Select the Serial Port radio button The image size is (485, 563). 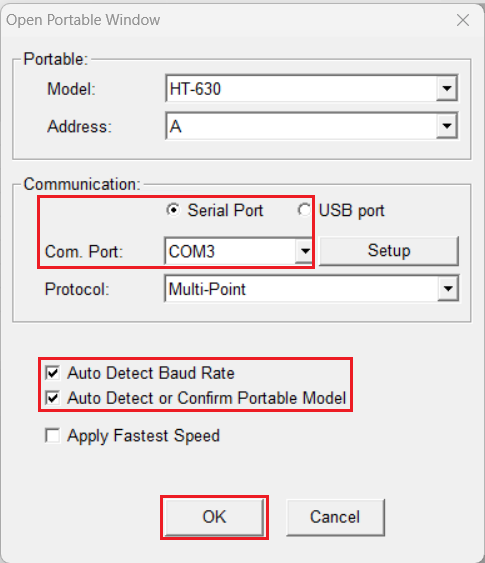click(x=173, y=210)
